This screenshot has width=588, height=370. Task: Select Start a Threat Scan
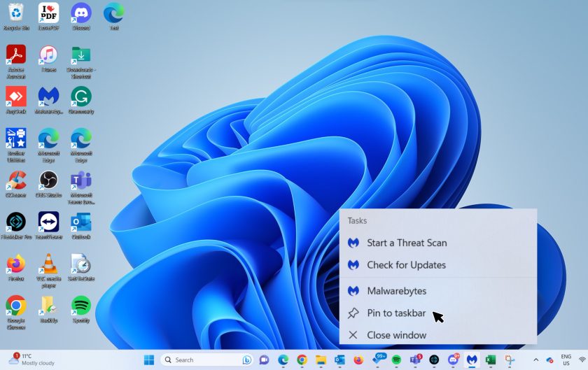[406, 243]
